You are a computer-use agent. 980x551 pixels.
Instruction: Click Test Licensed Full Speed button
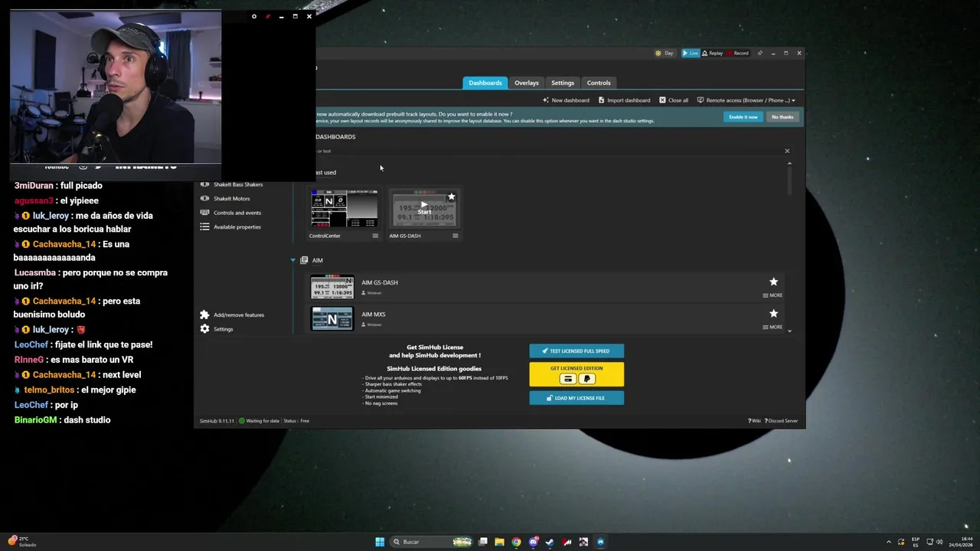tap(577, 351)
